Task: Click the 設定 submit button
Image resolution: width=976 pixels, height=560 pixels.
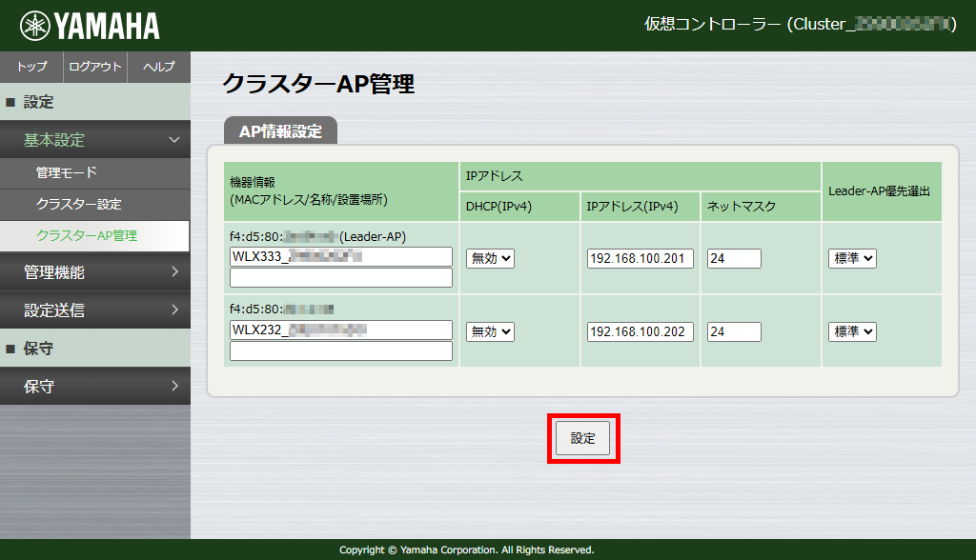Action: pos(582,438)
